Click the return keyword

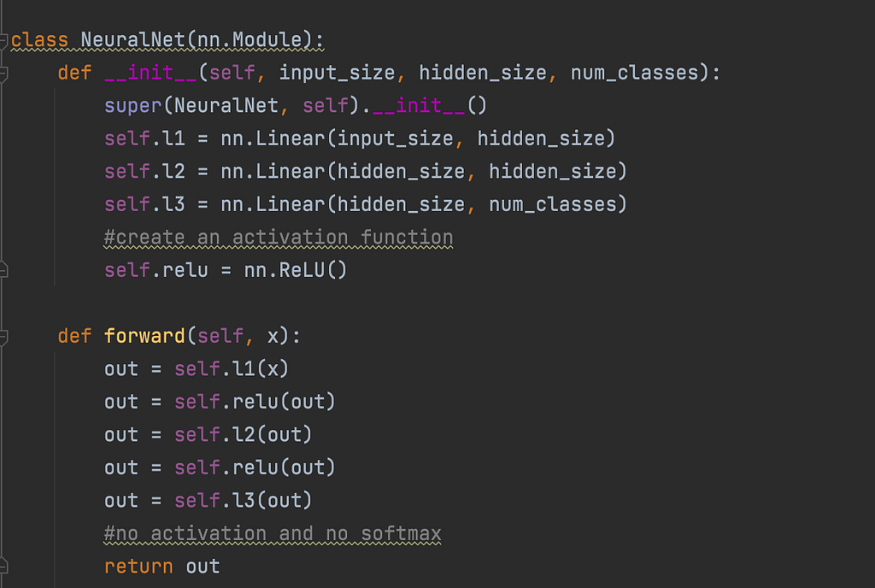tap(138, 567)
